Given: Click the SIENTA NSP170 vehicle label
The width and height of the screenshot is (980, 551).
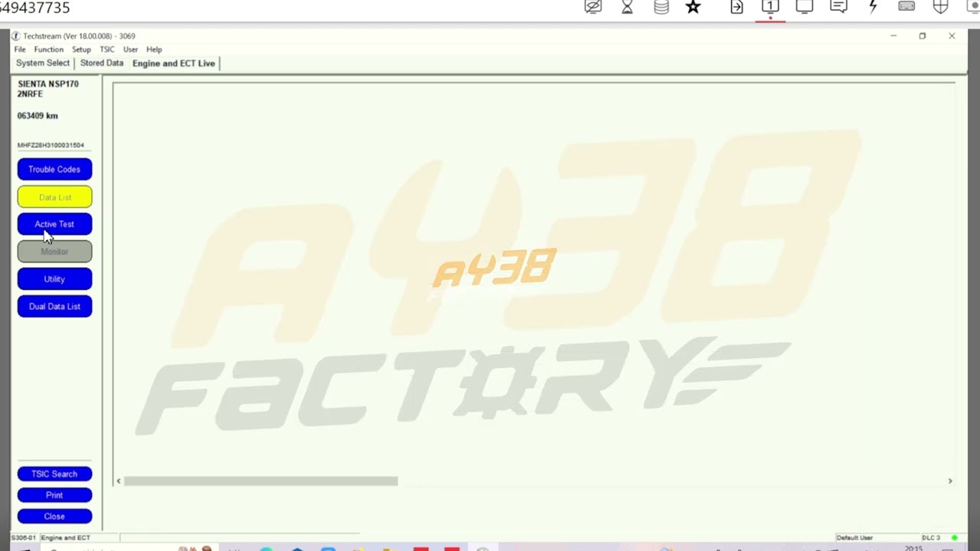Looking at the screenshot, I should click(x=48, y=84).
